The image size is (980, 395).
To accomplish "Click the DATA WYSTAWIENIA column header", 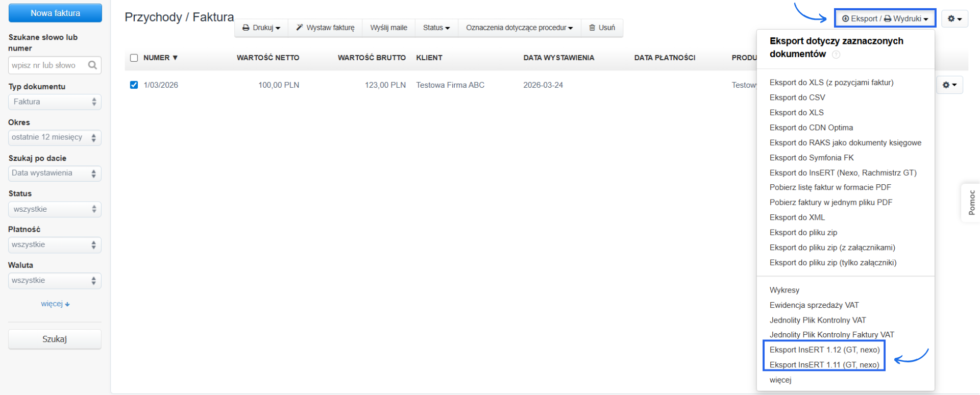I will 559,58.
